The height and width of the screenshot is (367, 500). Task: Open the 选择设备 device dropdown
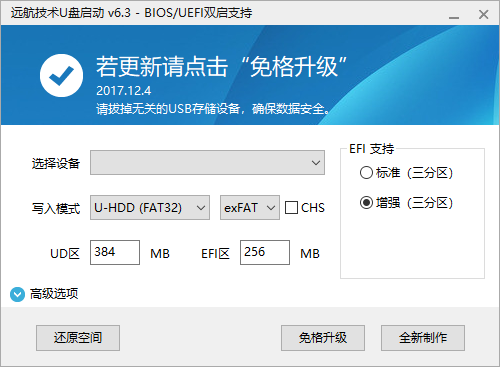point(207,162)
